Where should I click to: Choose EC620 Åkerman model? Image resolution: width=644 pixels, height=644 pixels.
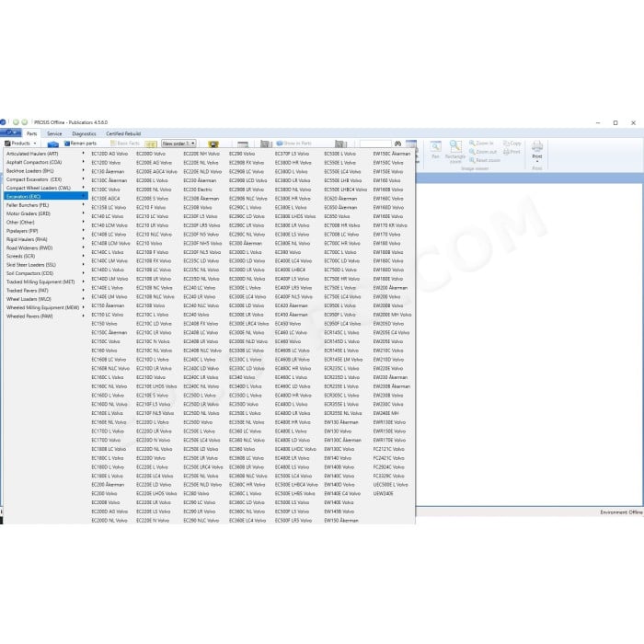pos(340,199)
